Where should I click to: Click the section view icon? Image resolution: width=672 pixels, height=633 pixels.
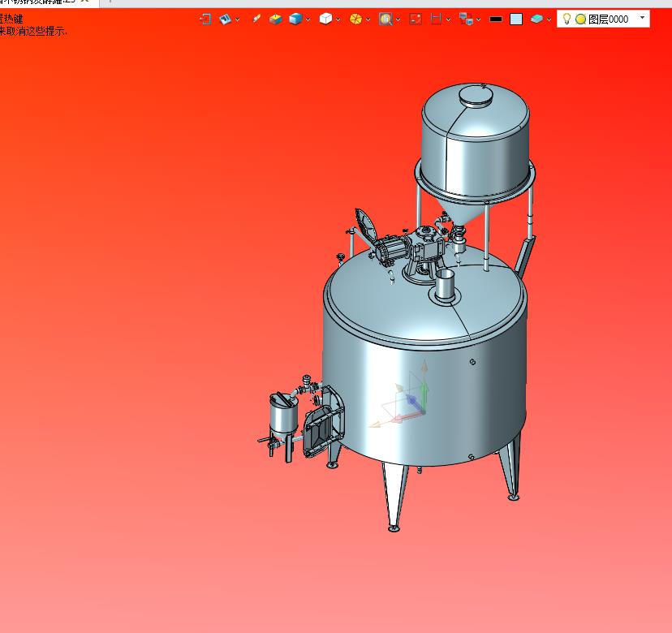point(437,19)
